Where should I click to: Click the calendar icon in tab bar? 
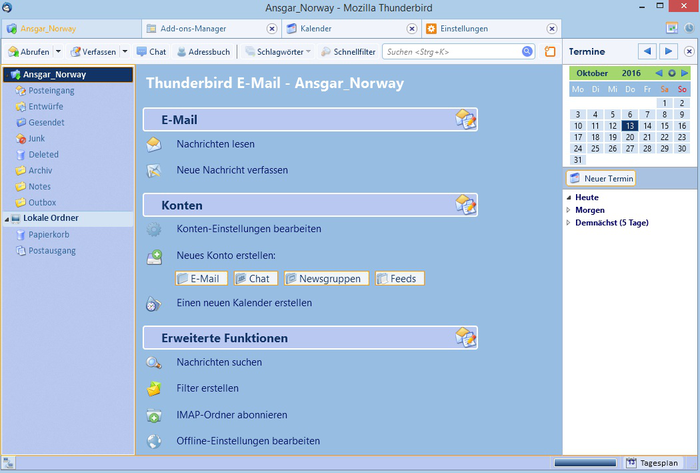pyautogui.click(x=672, y=28)
